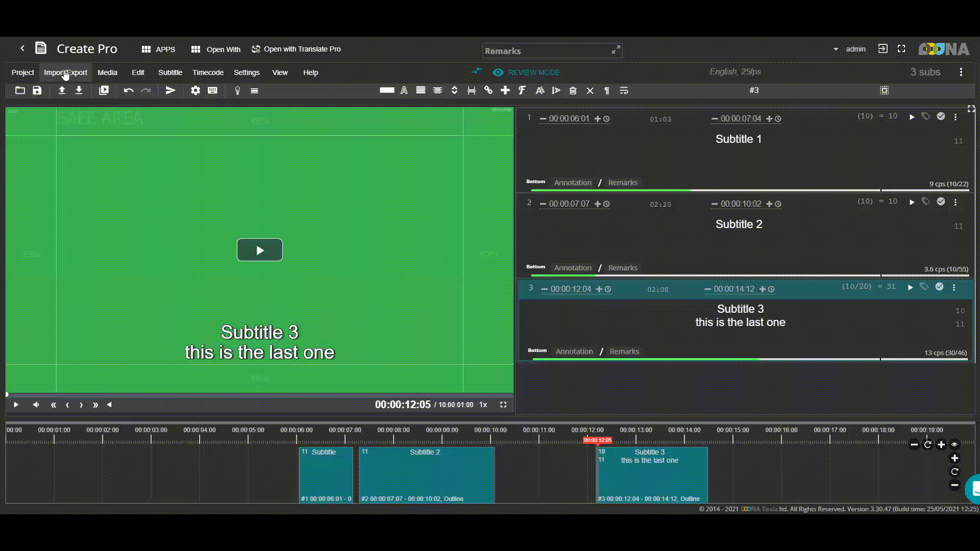
Task: Click the save project icon
Action: click(37, 90)
